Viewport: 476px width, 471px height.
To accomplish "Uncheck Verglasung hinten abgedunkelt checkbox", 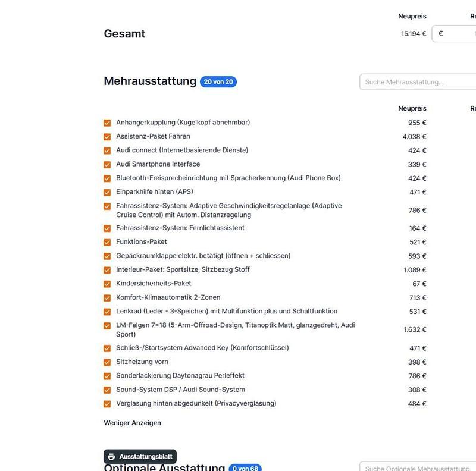I will point(107,404).
